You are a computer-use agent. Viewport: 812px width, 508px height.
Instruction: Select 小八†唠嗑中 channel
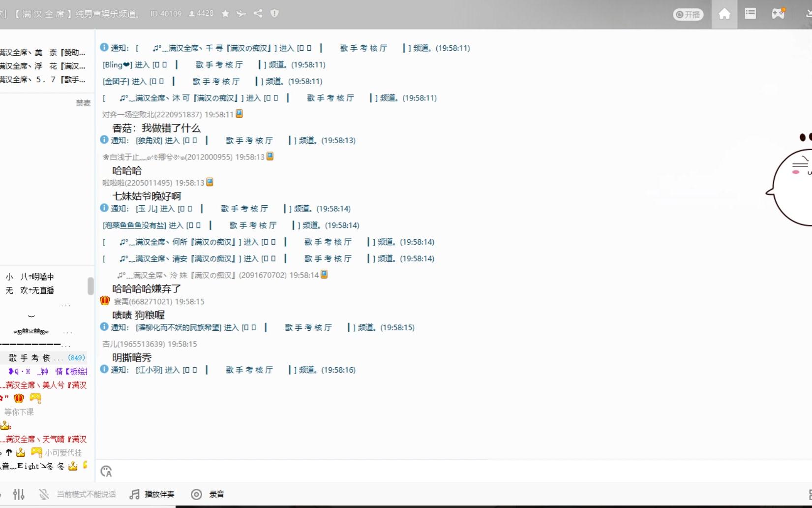[x=30, y=277]
